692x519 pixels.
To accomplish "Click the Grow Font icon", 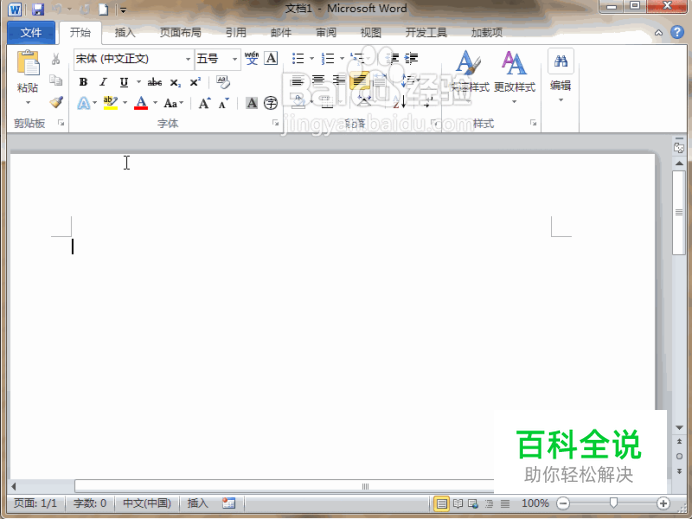I will point(204,103).
